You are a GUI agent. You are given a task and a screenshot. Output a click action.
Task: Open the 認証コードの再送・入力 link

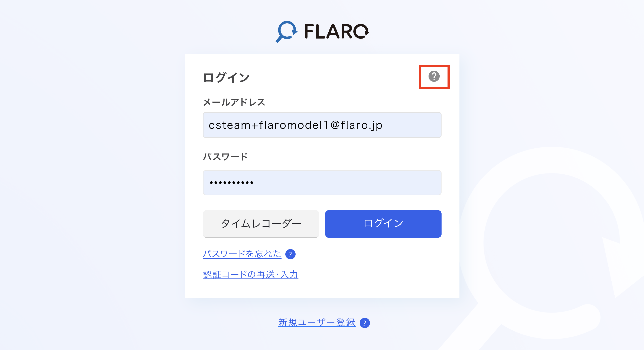coord(250,275)
